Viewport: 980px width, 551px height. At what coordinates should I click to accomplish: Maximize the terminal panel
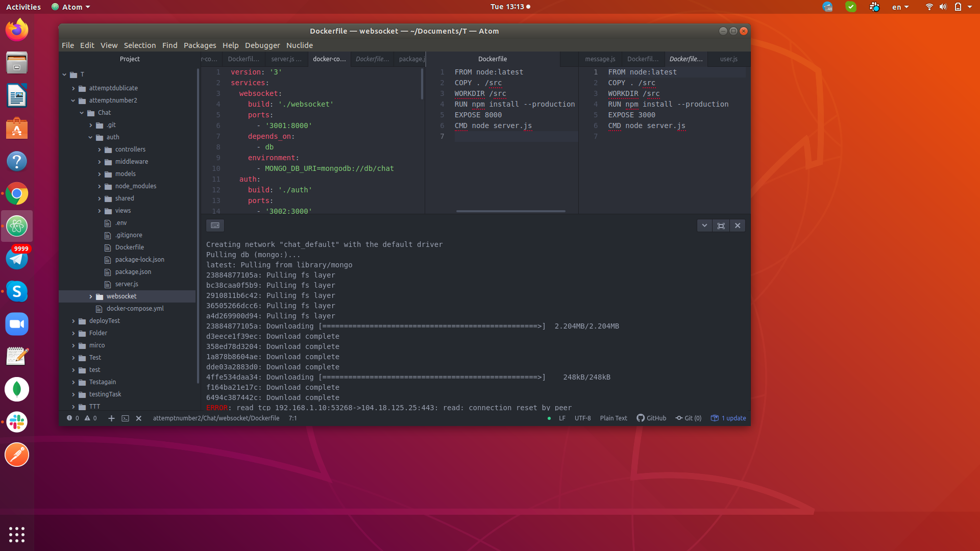click(x=721, y=226)
